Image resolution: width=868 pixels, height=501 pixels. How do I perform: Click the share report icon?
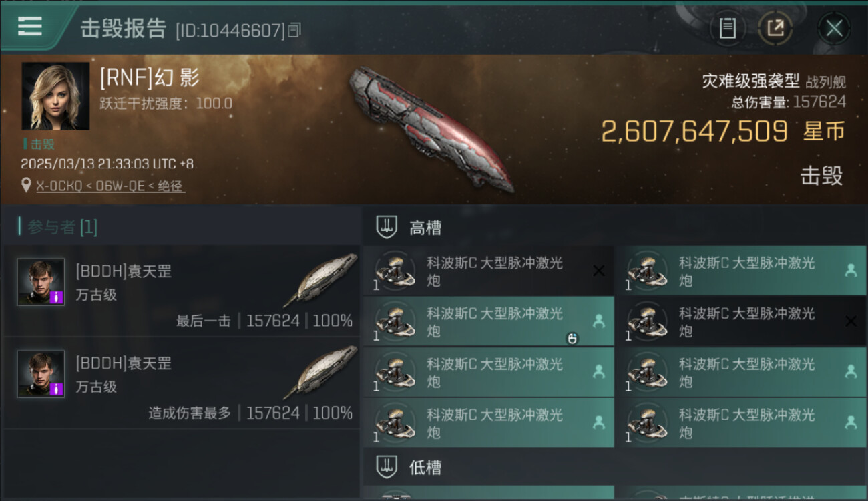pos(775,28)
